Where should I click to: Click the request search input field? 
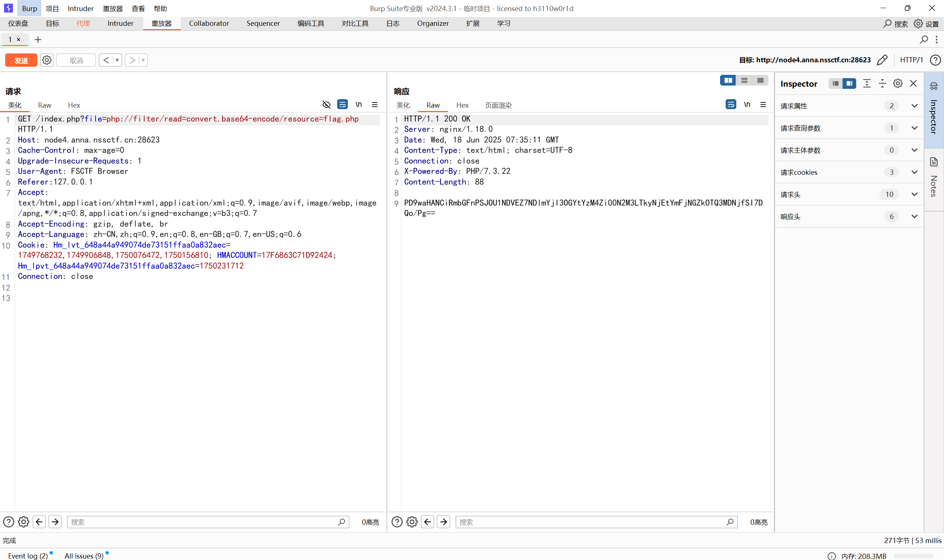click(x=208, y=522)
